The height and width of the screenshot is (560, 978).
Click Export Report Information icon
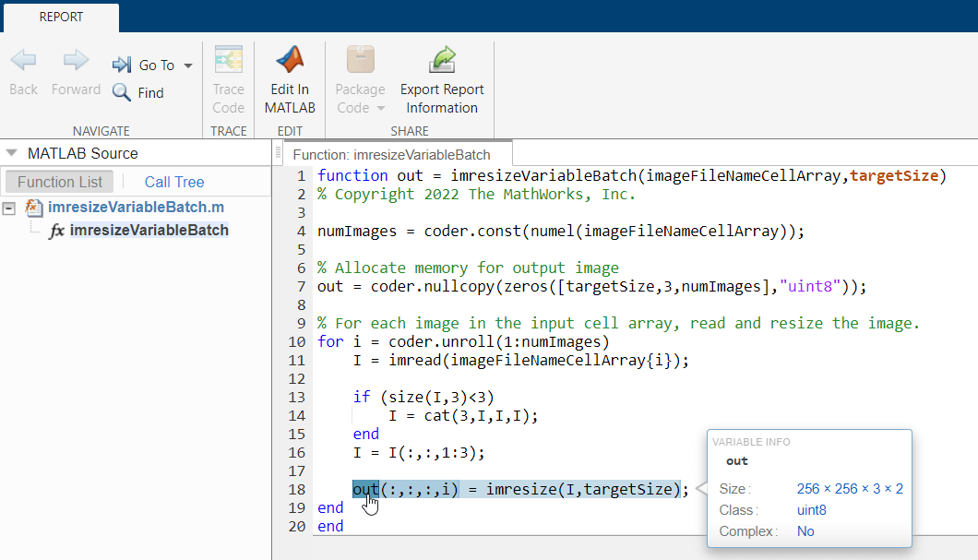pos(442,62)
